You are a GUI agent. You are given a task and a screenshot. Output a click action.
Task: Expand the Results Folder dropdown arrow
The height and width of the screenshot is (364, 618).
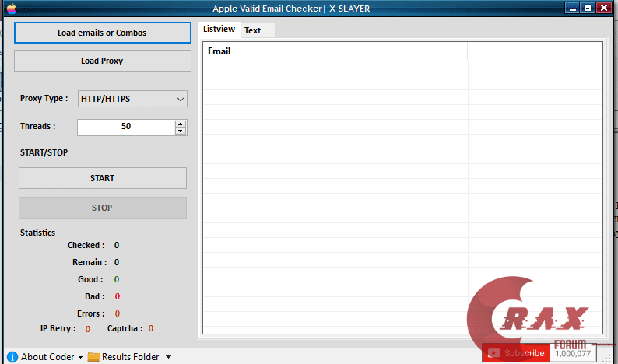pyautogui.click(x=168, y=357)
